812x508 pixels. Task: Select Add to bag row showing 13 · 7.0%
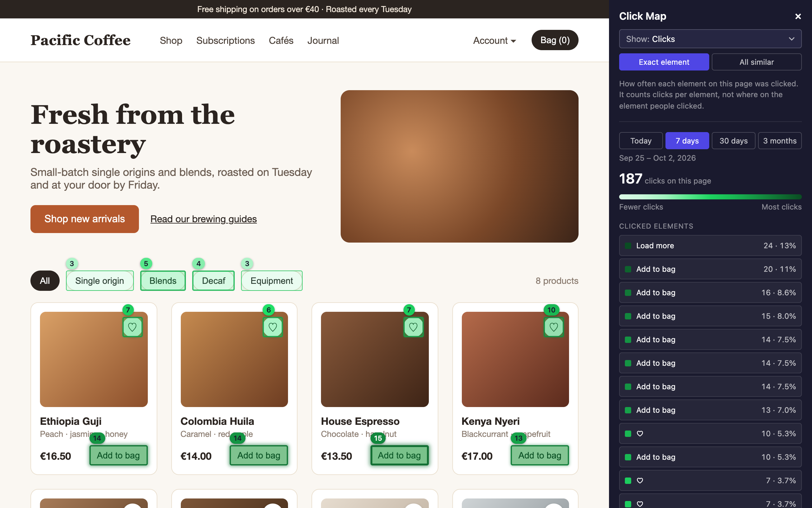(710, 410)
